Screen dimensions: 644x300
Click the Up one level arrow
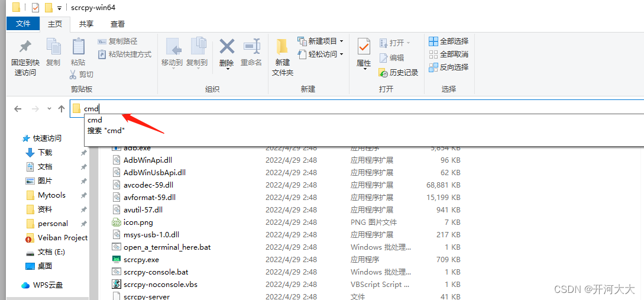tap(62, 108)
